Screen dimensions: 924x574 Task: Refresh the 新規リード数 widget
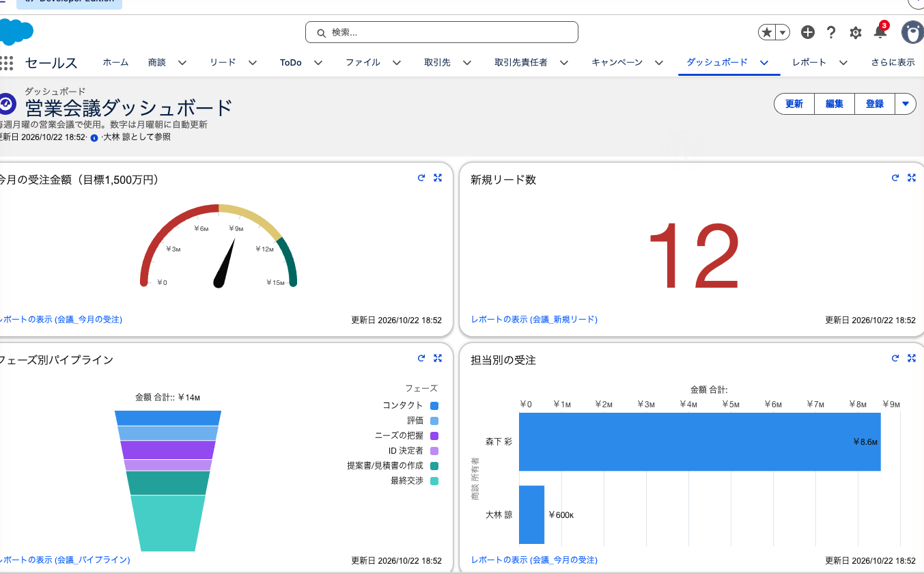tap(895, 178)
